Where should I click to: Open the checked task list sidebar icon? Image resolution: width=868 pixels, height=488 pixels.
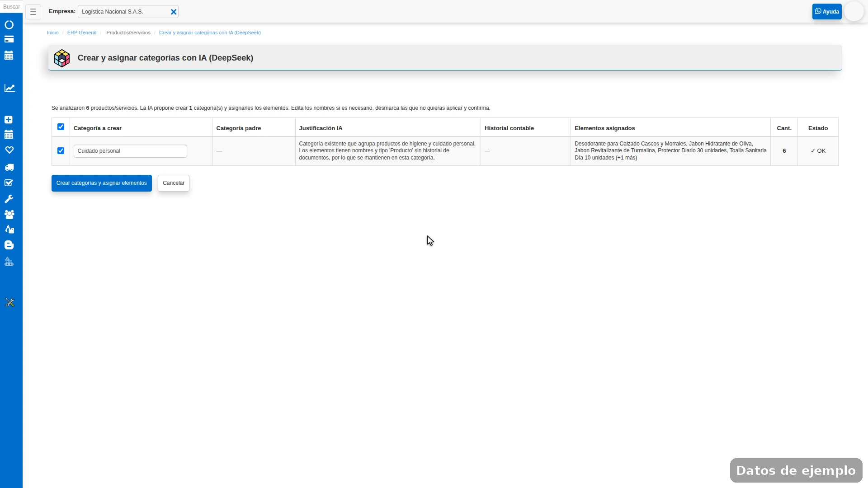9,183
